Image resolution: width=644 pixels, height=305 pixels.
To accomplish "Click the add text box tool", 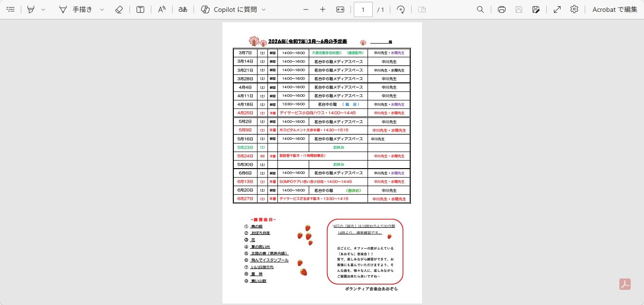I will point(140,9).
